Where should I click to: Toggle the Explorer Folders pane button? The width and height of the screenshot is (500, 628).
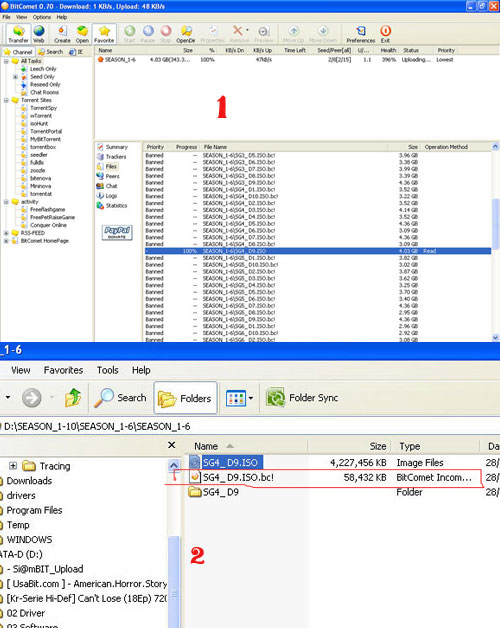pos(185,398)
